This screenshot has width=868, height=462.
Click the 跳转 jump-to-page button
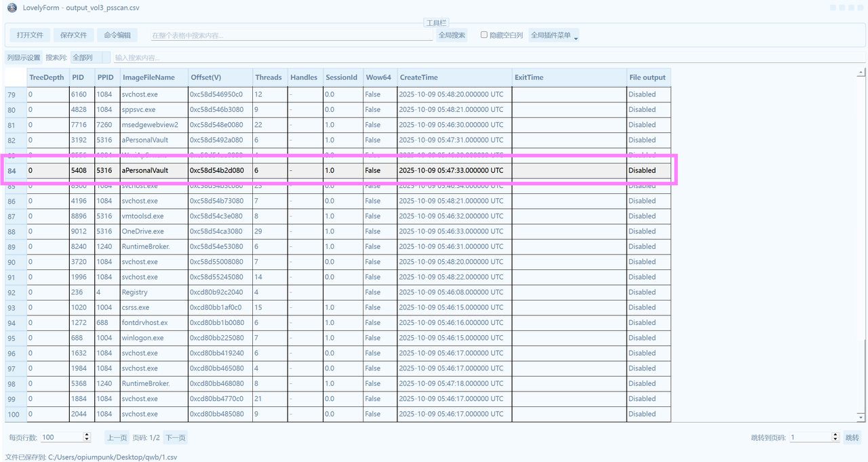pyautogui.click(x=852, y=438)
